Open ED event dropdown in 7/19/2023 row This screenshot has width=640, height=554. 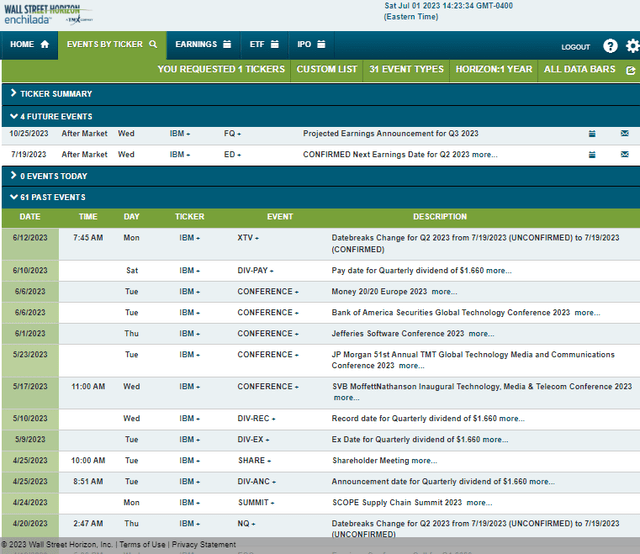coord(232,154)
